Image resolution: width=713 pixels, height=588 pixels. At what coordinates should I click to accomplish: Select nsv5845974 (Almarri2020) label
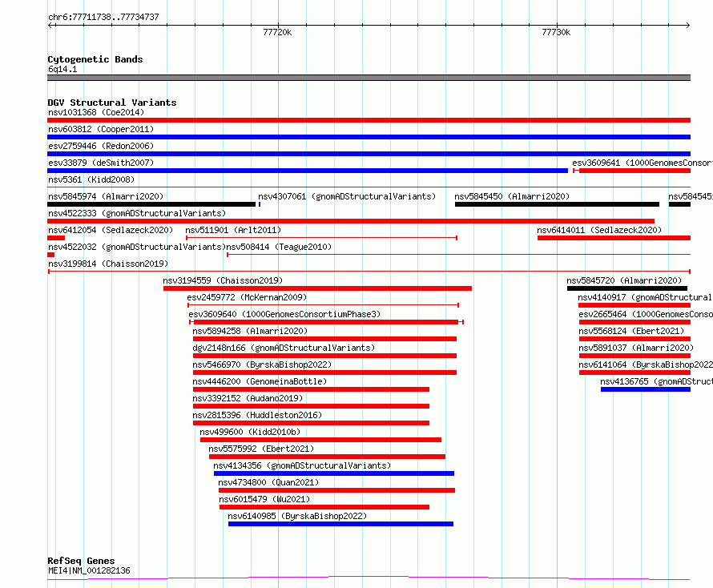[x=106, y=196]
